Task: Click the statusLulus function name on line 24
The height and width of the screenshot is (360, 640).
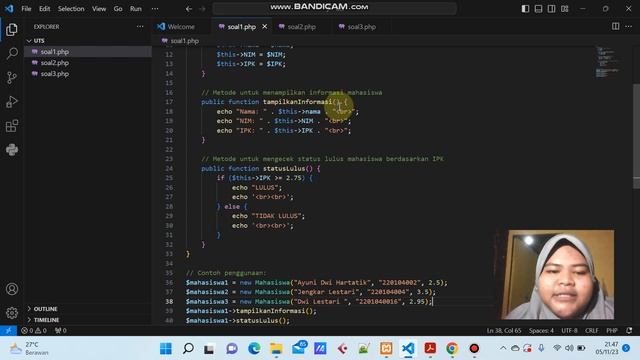Action: pos(284,169)
